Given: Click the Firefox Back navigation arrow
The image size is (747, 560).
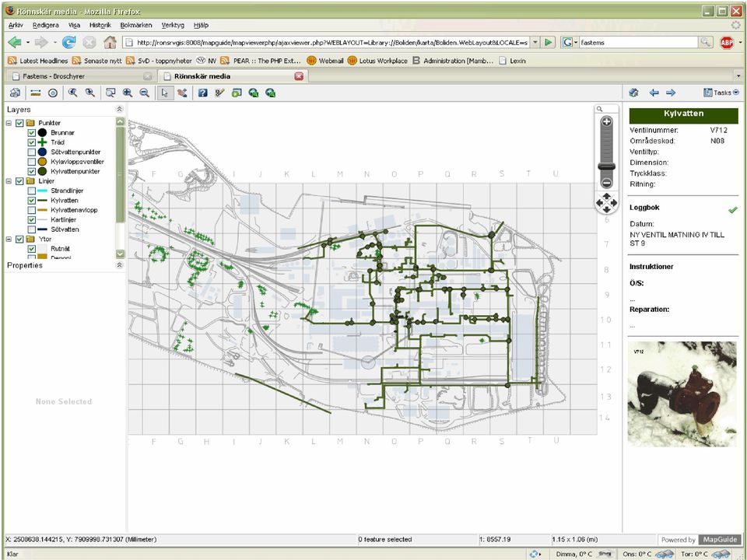Looking at the screenshot, I should 15,42.
